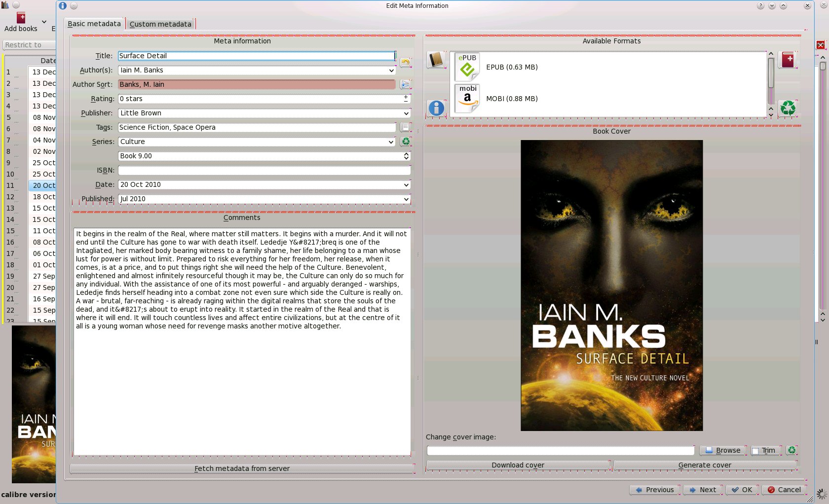The height and width of the screenshot is (504, 829).
Task: Go to the Previous book
Action: pos(654,490)
